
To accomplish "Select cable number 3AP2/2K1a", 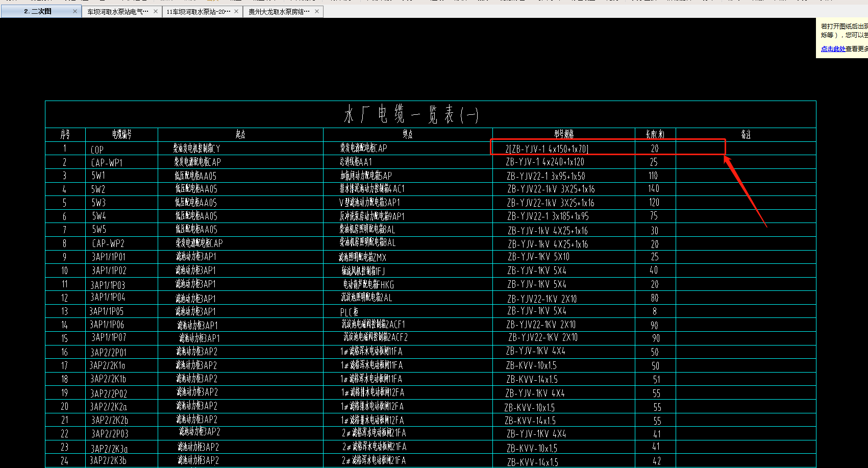I will point(107,365).
